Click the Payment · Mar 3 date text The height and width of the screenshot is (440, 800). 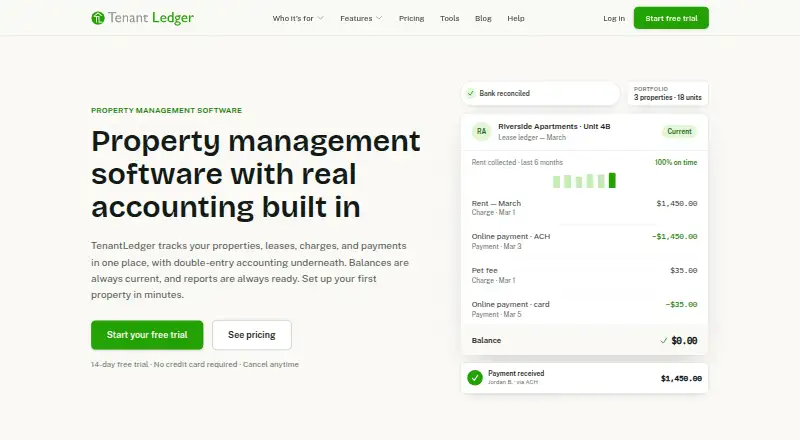pos(496,247)
